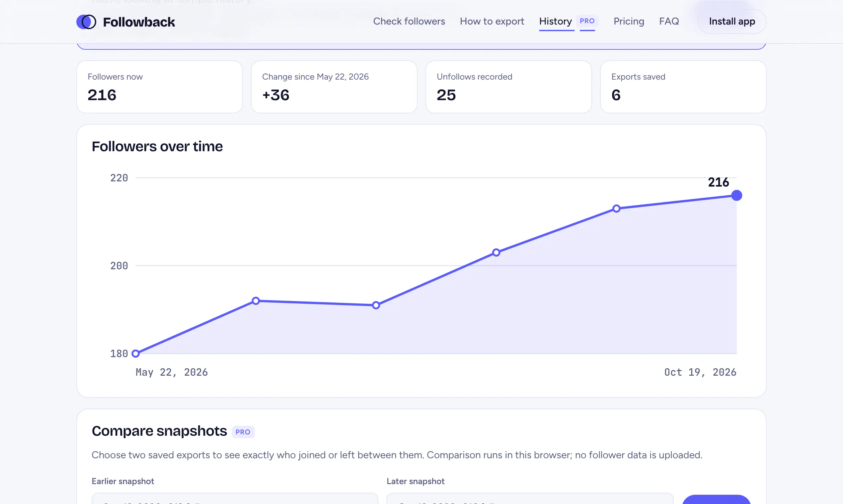Screen dimensions: 843x504
Task: Select the second chart data point near 192
Action: coord(256,300)
